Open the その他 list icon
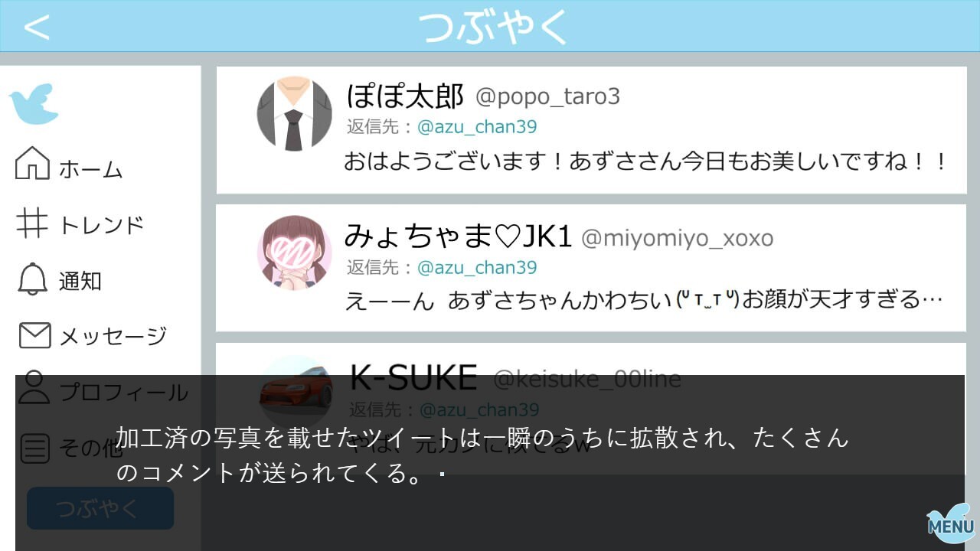 pyautogui.click(x=34, y=448)
